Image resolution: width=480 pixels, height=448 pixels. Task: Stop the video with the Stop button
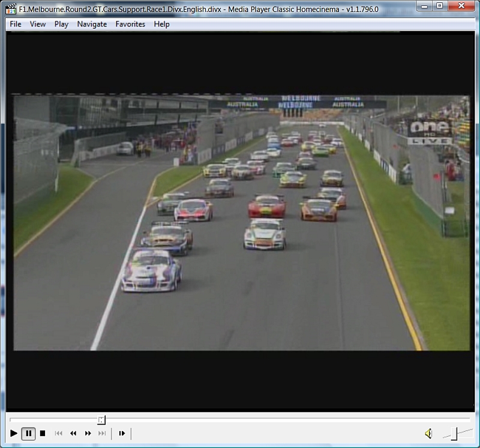click(43, 433)
